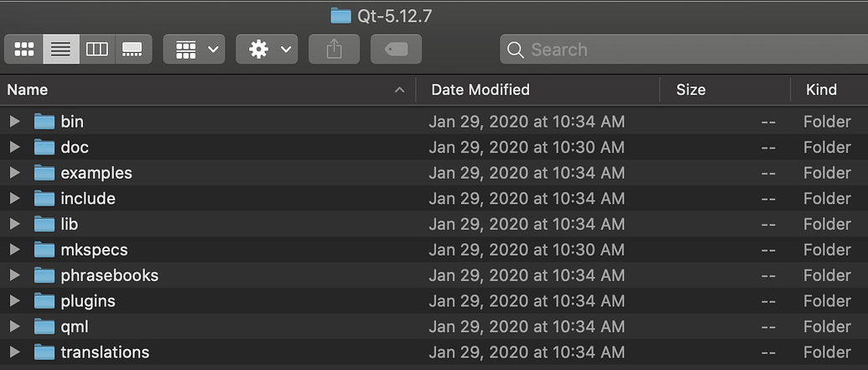The image size is (868, 370).
Task: Select the mkspecs folder icon
Action: coord(44,250)
